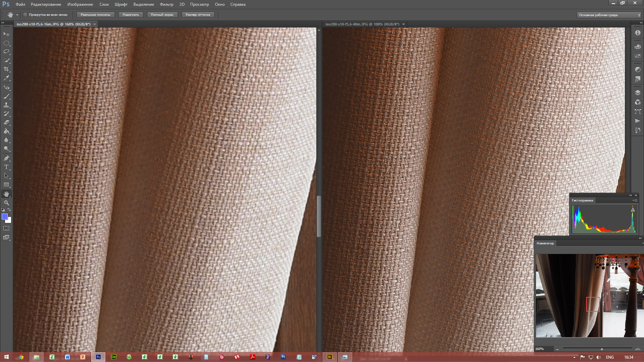Switch to iso200-s10-f5,6-40m.JPG document tab
The image size is (644, 362).
click(x=362, y=24)
